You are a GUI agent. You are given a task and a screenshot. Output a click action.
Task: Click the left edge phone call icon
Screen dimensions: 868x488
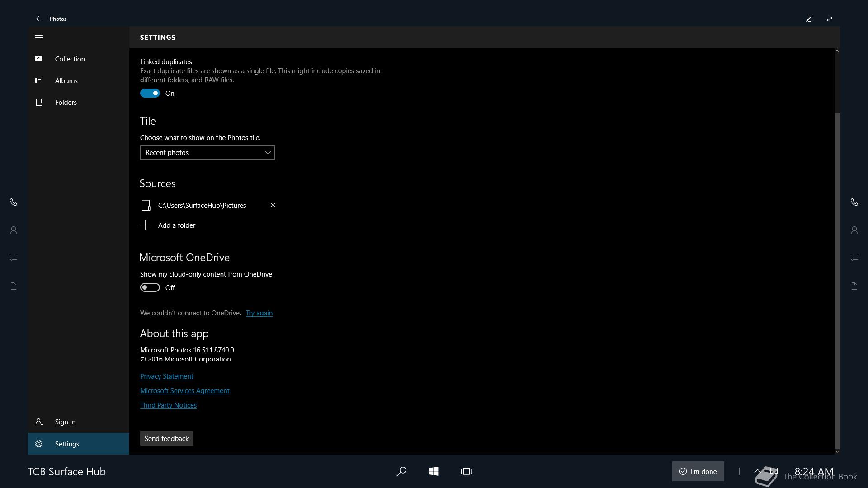[x=14, y=202]
